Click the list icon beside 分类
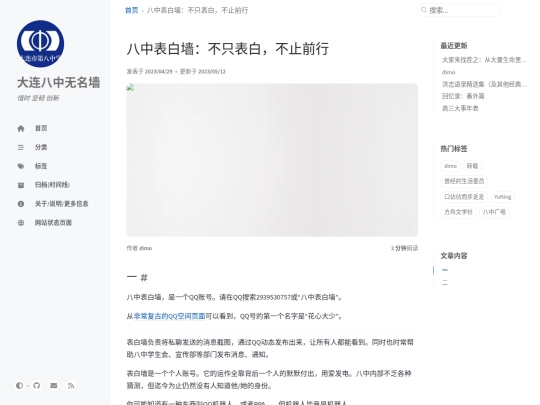 (x=21, y=147)
